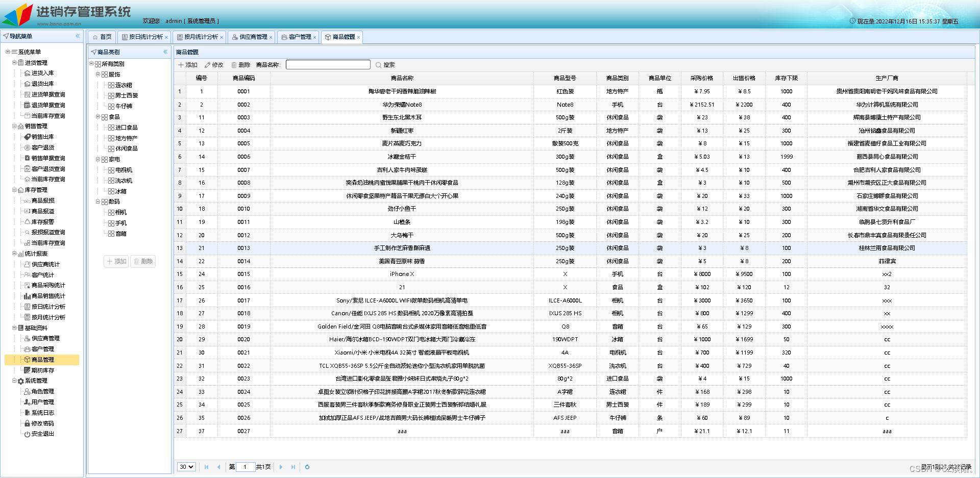Open 客户管理 in navigation tree
The width and height of the screenshot is (980, 478).
42,349
